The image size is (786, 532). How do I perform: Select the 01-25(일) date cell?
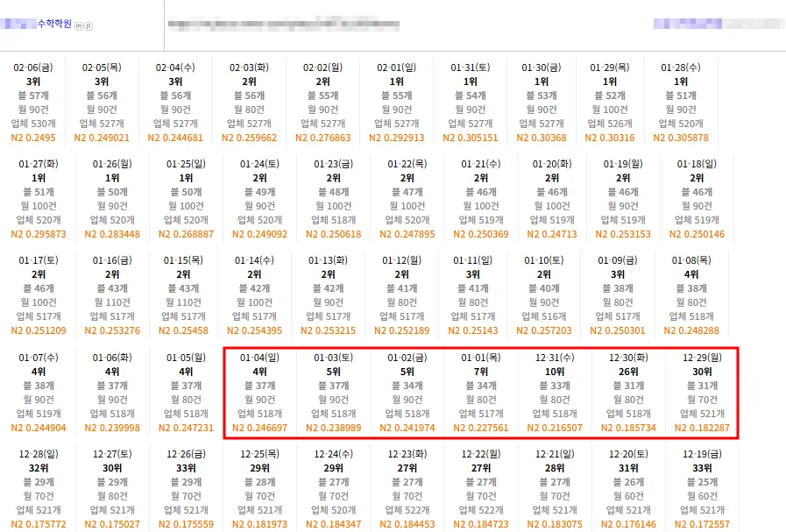(186, 164)
